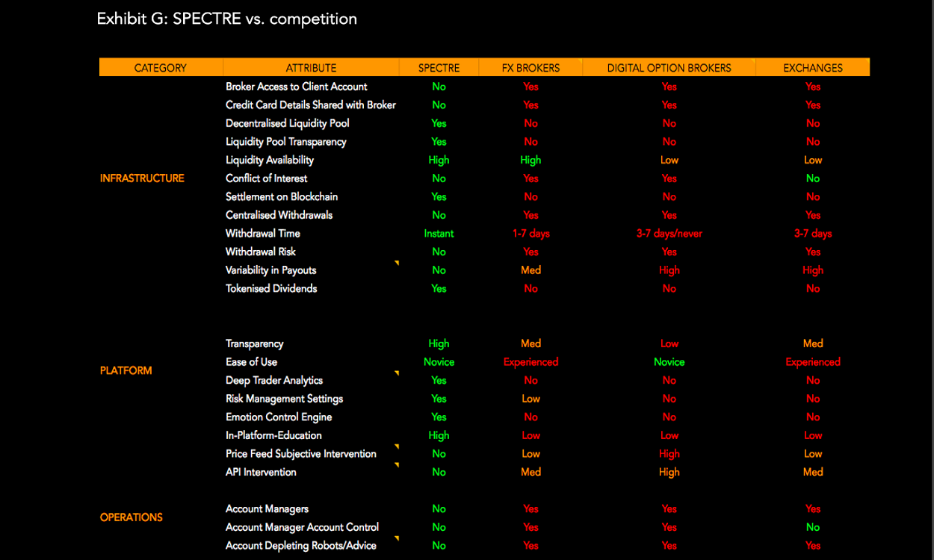Click the CATEGORY column header
Viewport: 934px width, 560px height.
click(x=161, y=68)
